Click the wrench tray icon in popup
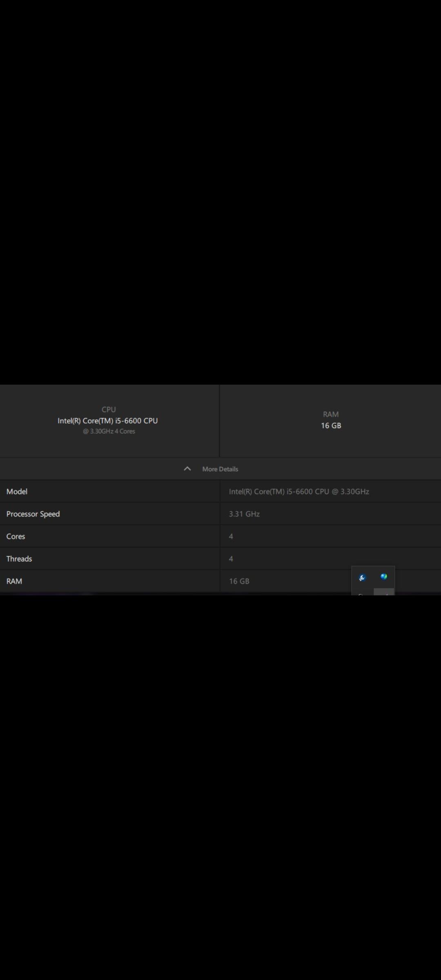Viewport: 441px width, 980px height. click(x=362, y=577)
